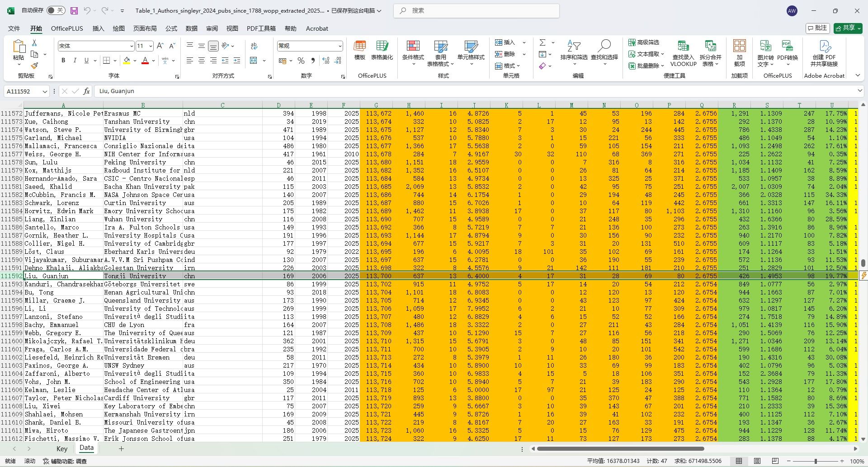
Task: Switch to the 数据 ribbon tab
Action: [191, 28]
